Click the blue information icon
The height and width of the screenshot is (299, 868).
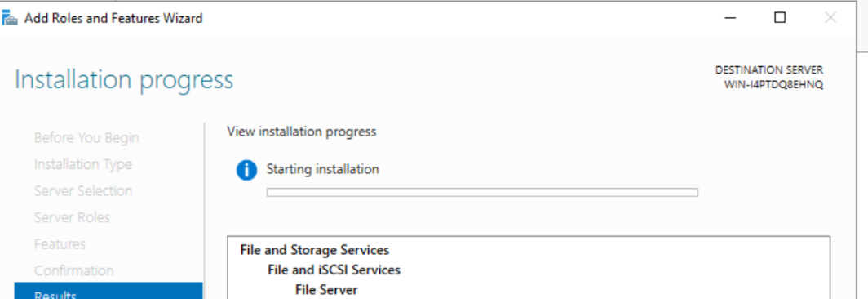tap(246, 170)
